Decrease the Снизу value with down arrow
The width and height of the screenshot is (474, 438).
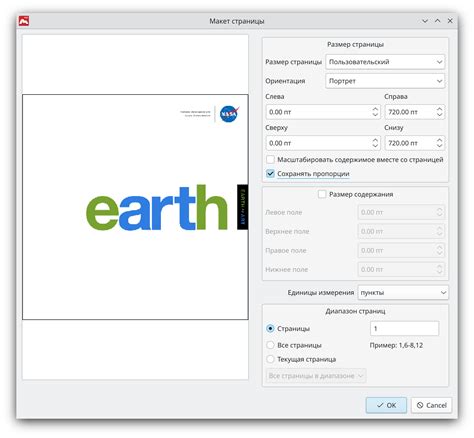pyautogui.click(x=439, y=146)
